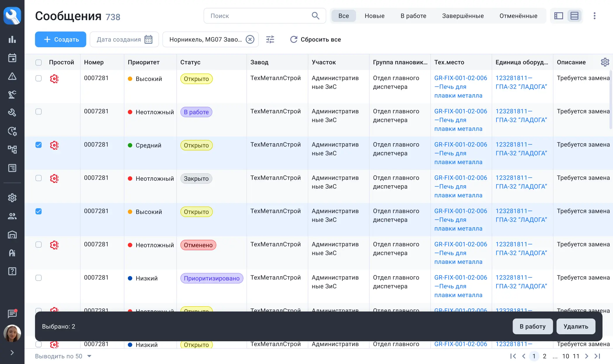This screenshot has height=364, width=613.
Task: Open the hierarchy structure sidebar icon
Action: click(12, 150)
